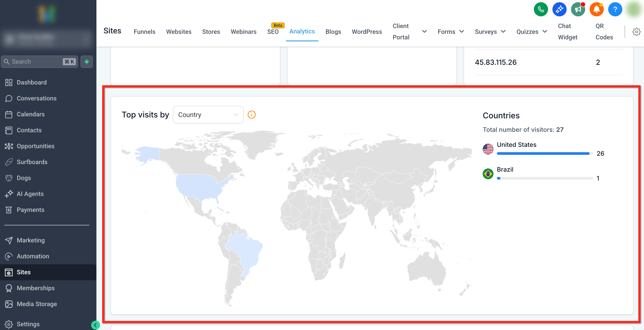Open the orange notifications bell
The image size is (644, 330).
click(x=596, y=10)
